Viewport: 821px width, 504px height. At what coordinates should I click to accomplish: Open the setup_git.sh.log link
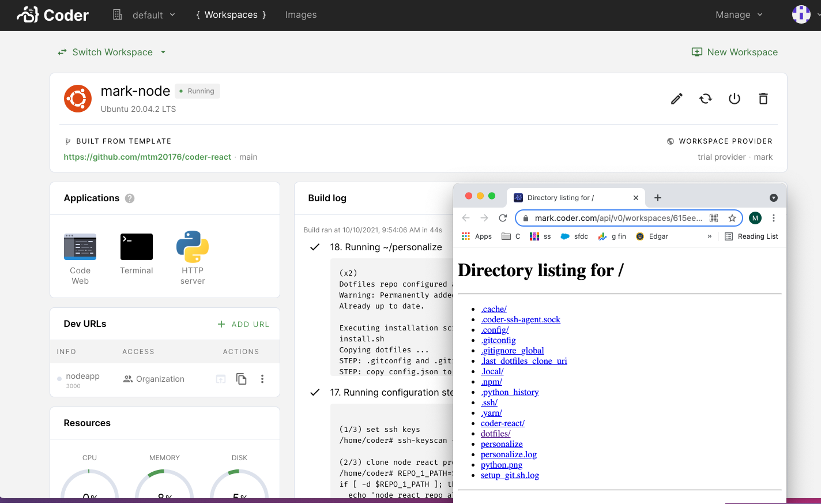point(510,475)
